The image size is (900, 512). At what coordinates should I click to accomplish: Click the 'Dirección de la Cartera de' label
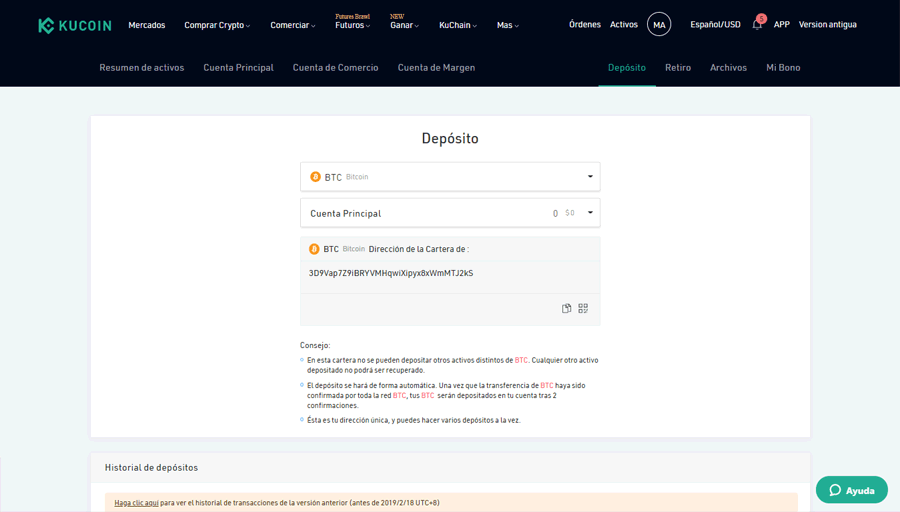(x=418, y=249)
